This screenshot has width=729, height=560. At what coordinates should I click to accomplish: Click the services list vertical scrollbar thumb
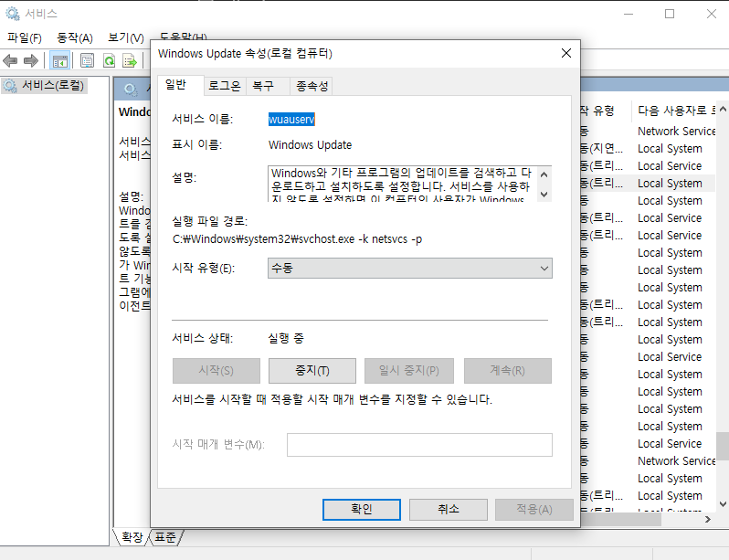point(723,446)
